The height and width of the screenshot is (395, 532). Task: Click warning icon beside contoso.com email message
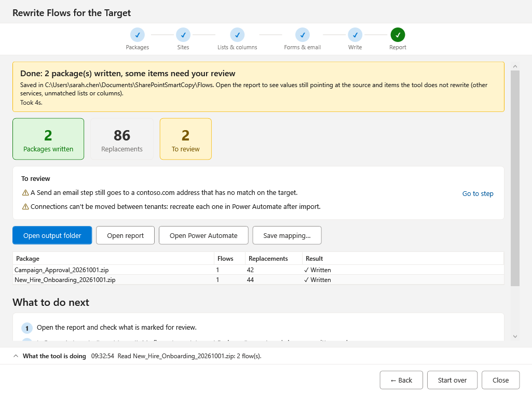pyautogui.click(x=25, y=193)
